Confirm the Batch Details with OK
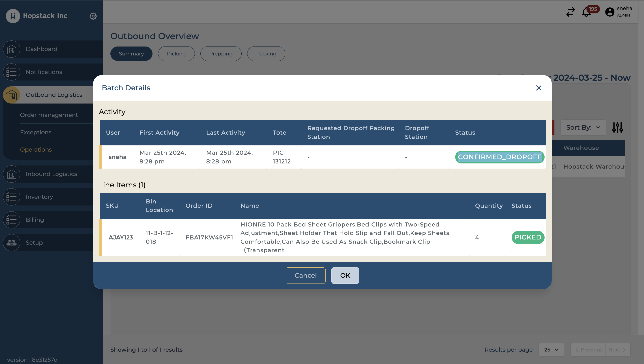 345,275
